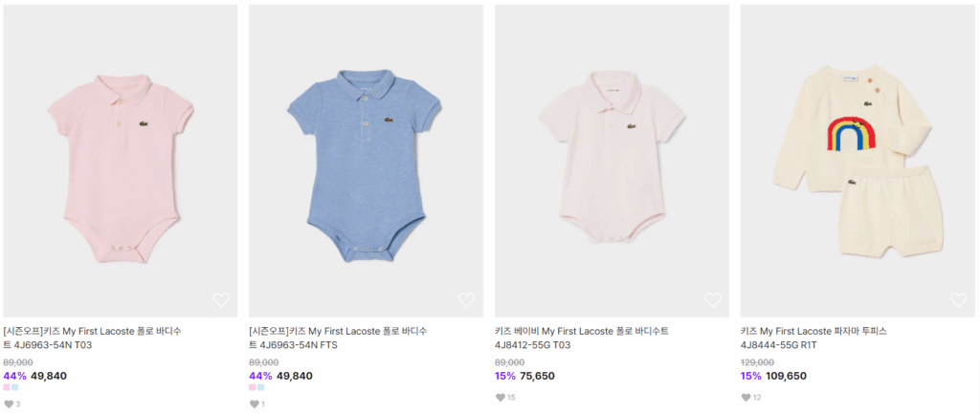Image resolution: width=980 pixels, height=415 pixels.
Task: Select pink color swatch under T03 bodysuit
Action: pos(7,388)
